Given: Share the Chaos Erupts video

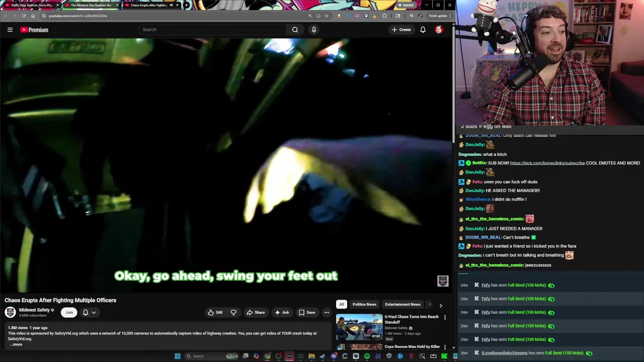Looking at the screenshot, I should (256, 312).
